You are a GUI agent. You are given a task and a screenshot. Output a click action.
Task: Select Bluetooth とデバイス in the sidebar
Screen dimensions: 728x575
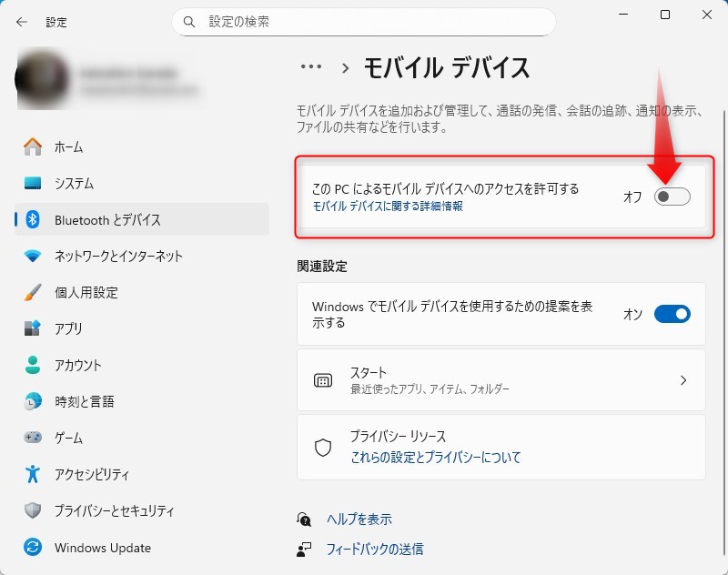[x=107, y=219]
